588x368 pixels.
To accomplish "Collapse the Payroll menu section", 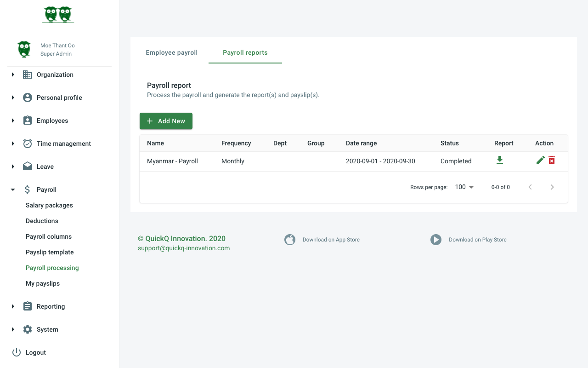I will [13, 190].
